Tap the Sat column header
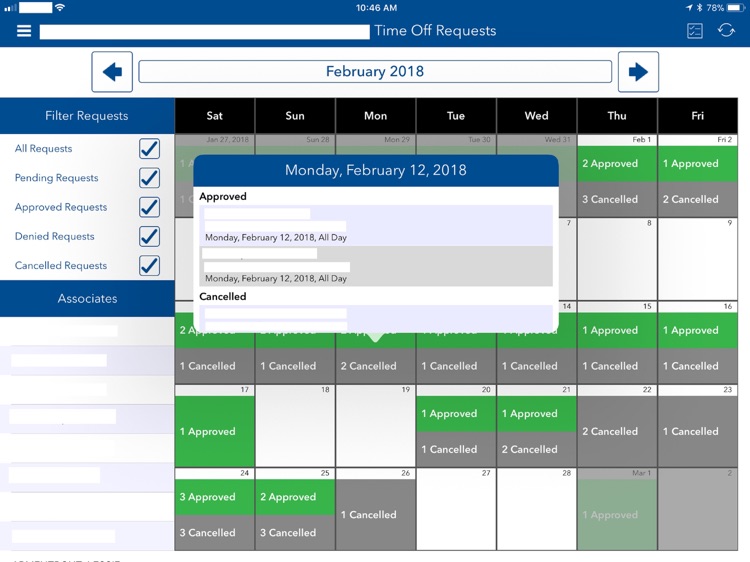This screenshot has width=750, height=562. pos(215,116)
